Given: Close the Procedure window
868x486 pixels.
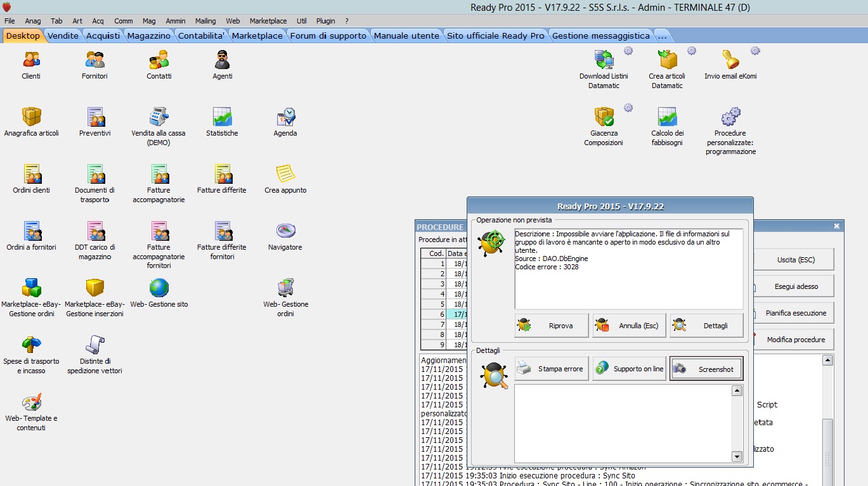Looking at the screenshot, I should [x=836, y=226].
